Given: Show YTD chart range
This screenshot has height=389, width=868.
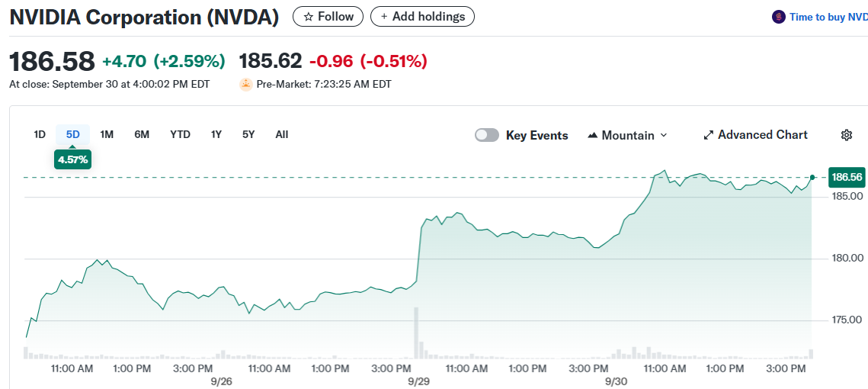Looking at the screenshot, I should coord(180,134).
